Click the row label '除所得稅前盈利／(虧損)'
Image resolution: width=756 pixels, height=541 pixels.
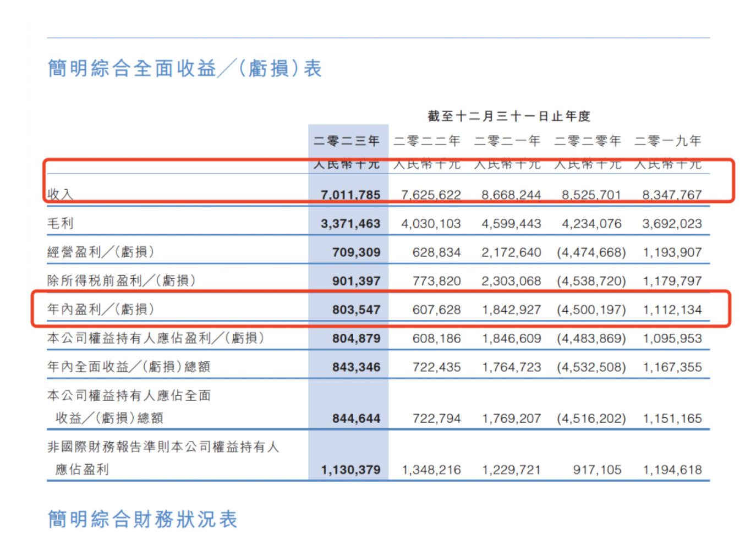tap(122, 280)
